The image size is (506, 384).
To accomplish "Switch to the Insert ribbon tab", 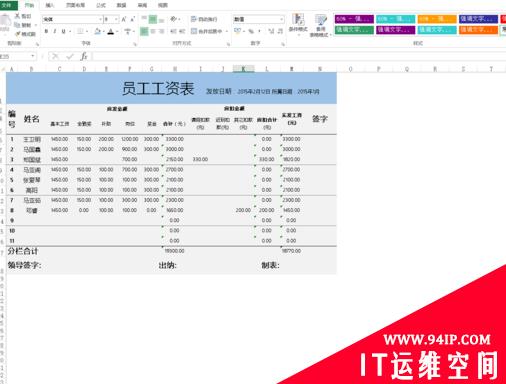I will (50, 5).
